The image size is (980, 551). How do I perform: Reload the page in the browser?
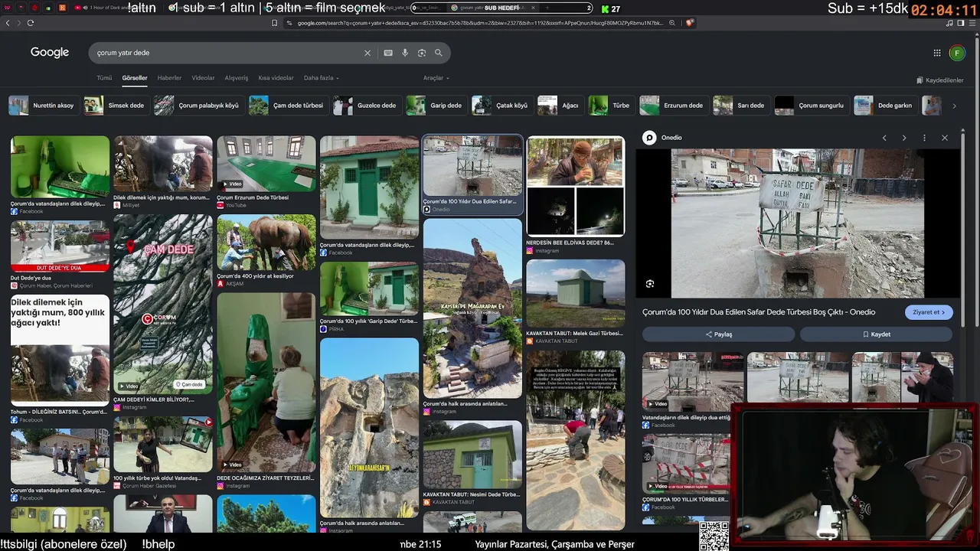(x=31, y=23)
